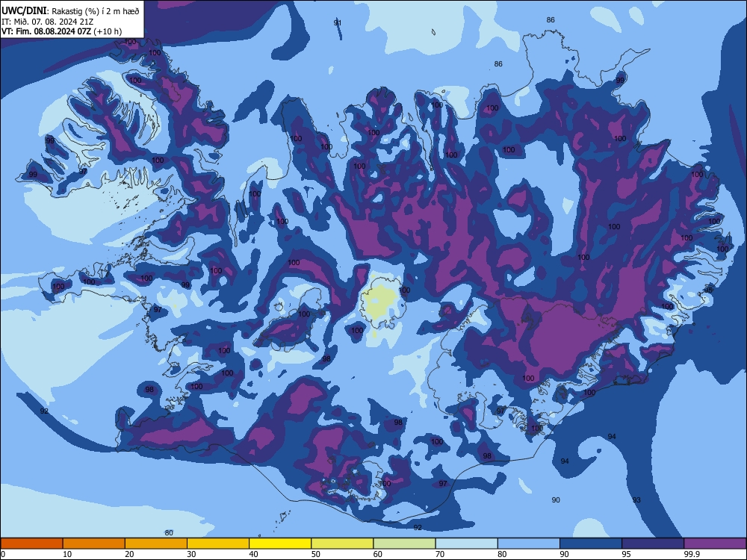Click the amber 20–30 legend swatch

pyautogui.click(x=156, y=544)
